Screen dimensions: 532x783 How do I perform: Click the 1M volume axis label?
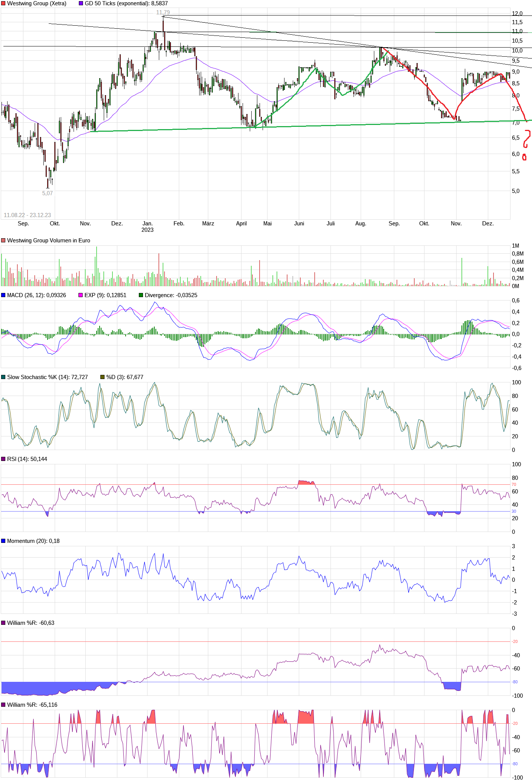(x=516, y=246)
